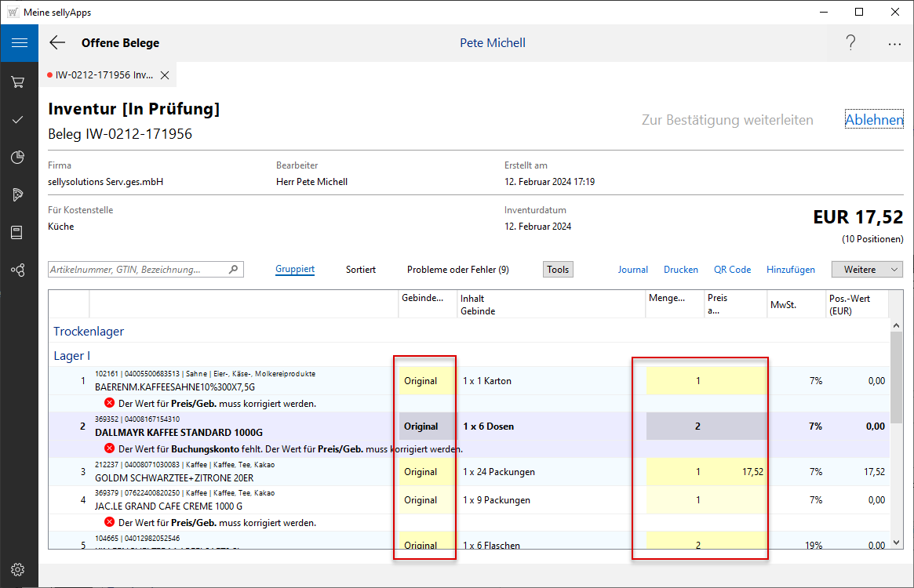The height and width of the screenshot is (588, 914).
Task: Open the hamburger navigation menu
Action: 19,43
